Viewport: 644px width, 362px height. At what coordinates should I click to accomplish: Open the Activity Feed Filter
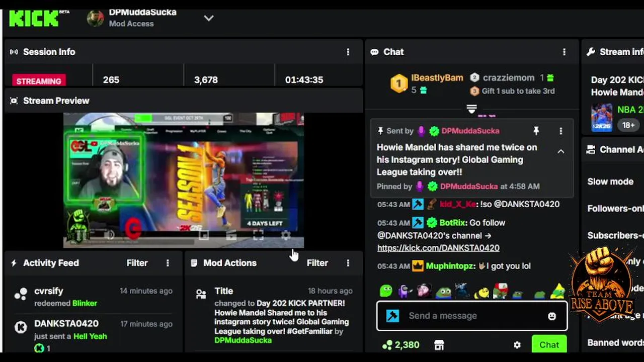coord(137,263)
